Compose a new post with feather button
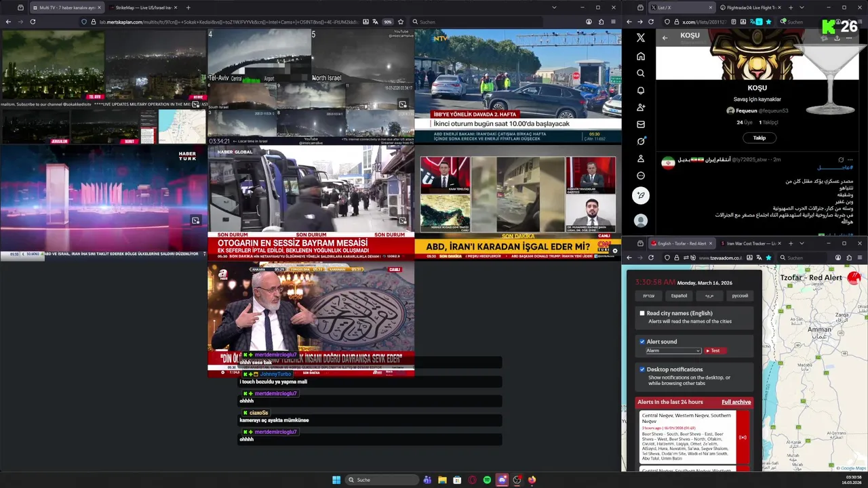This screenshot has width=868, height=488. point(641,196)
